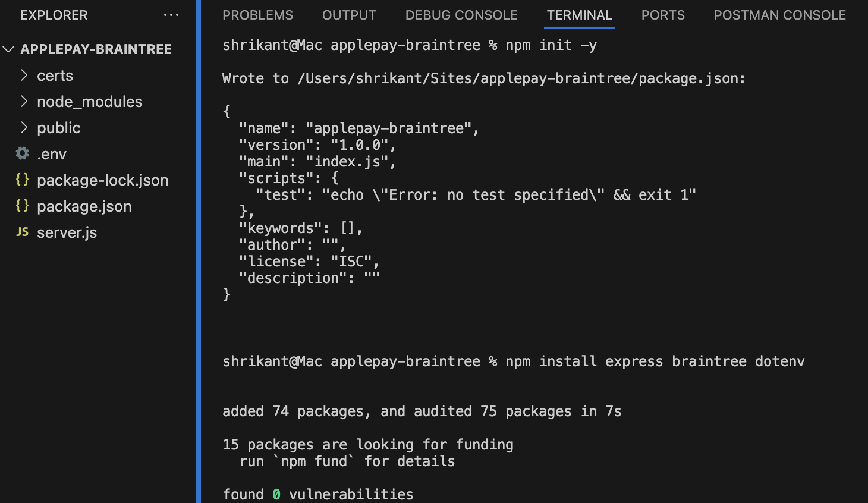Click the '"main": "index.js"' line

click(317, 162)
